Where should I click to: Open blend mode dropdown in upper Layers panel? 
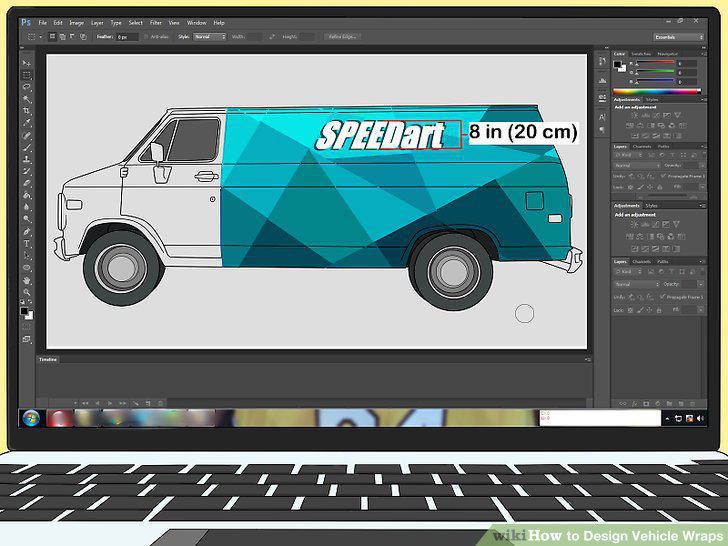(637, 165)
